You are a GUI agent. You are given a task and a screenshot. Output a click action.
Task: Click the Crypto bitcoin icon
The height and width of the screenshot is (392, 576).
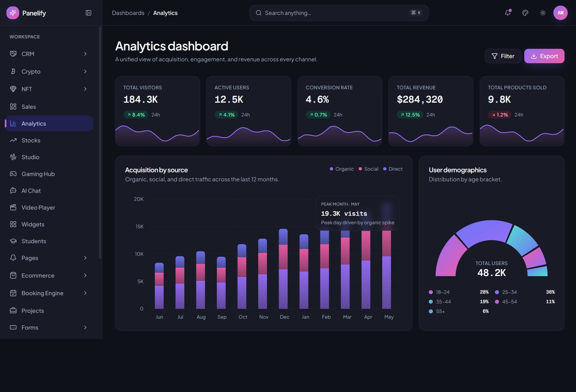pos(13,71)
